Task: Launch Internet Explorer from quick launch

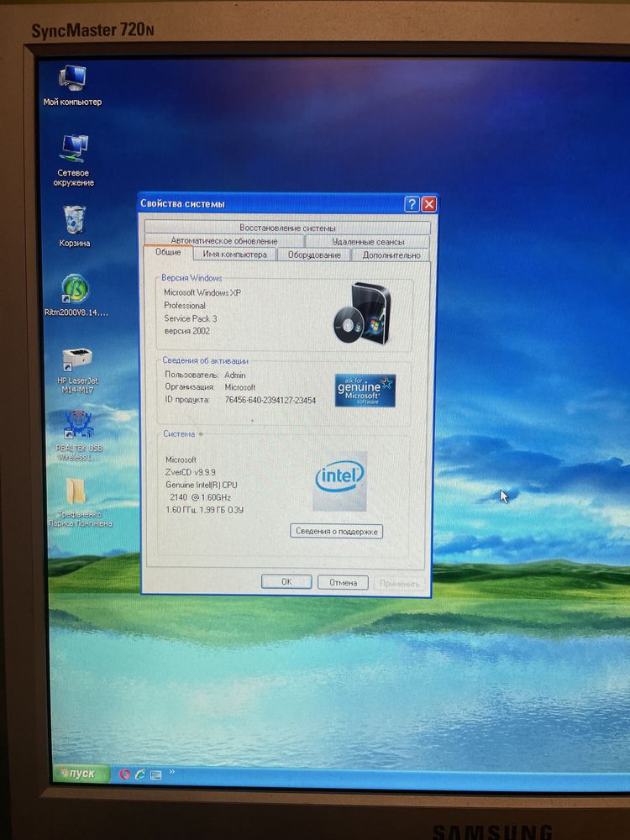Action: (x=140, y=774)
